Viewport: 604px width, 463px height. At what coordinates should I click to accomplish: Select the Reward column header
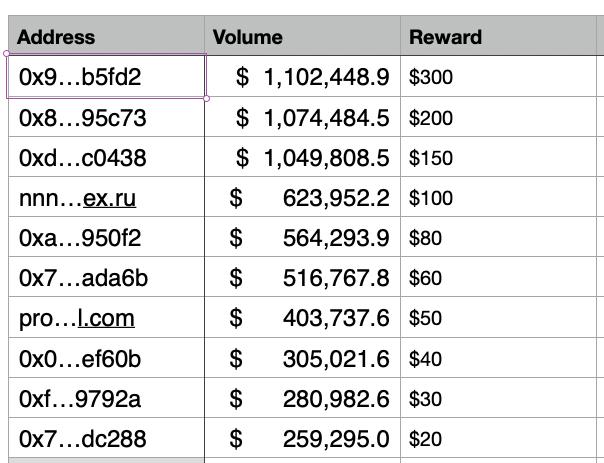(x=498, y=36)
